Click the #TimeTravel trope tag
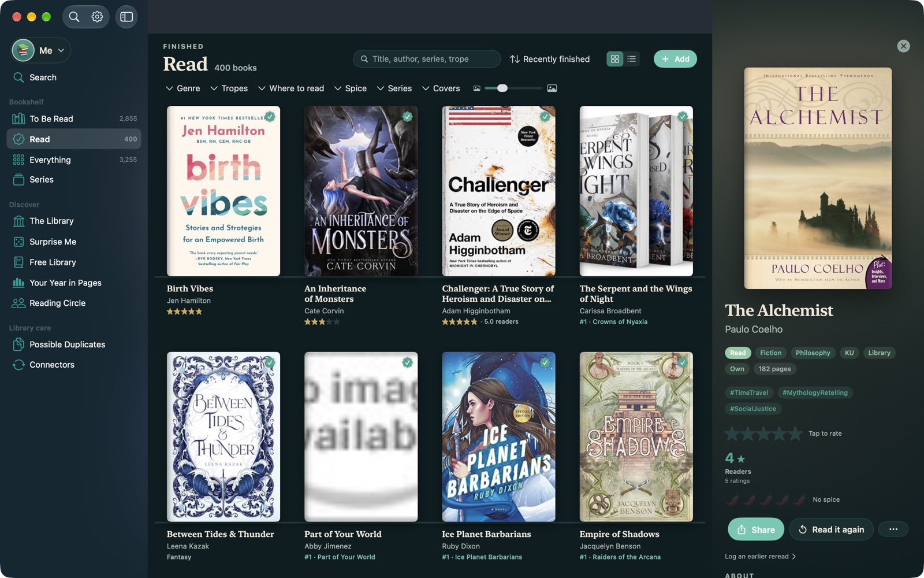The width and height of the screenshot is (924, 578). tap(749, 392)
